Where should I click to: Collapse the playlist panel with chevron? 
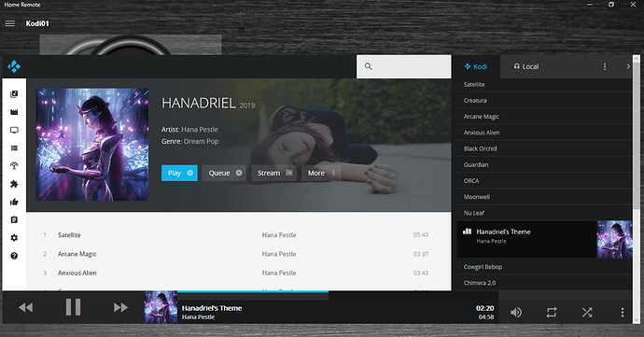628,66
